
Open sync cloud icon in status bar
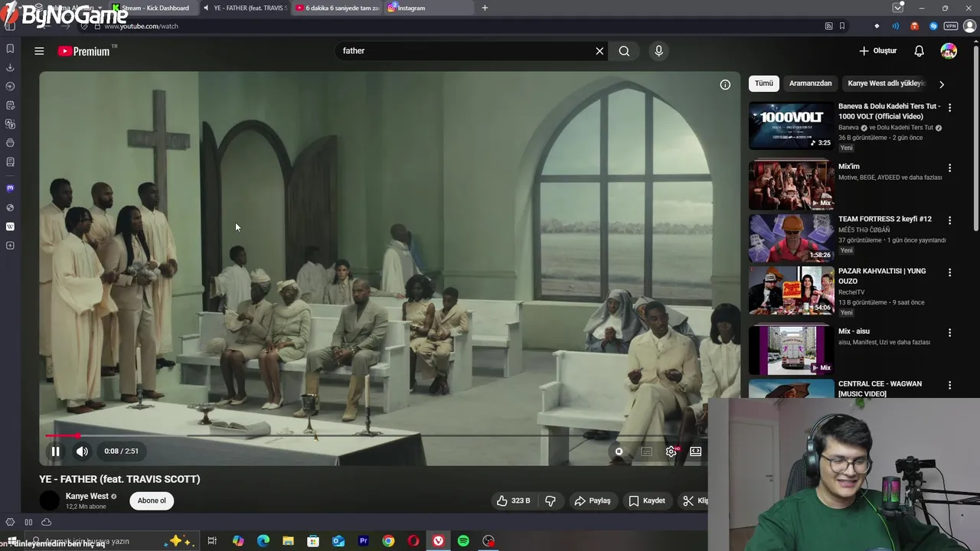coord(46,522)
